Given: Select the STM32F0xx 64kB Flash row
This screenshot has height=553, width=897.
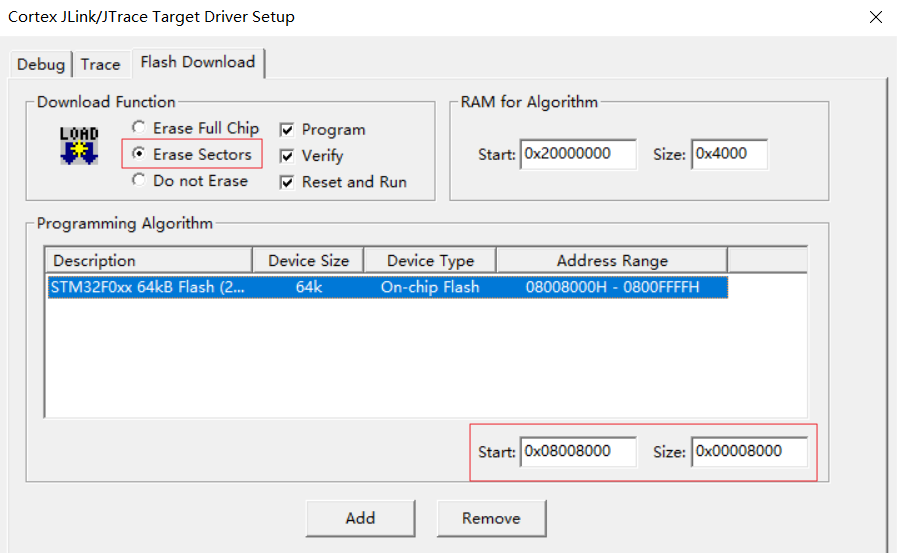Looking at the screenshot, I should [x=388, y=287].
